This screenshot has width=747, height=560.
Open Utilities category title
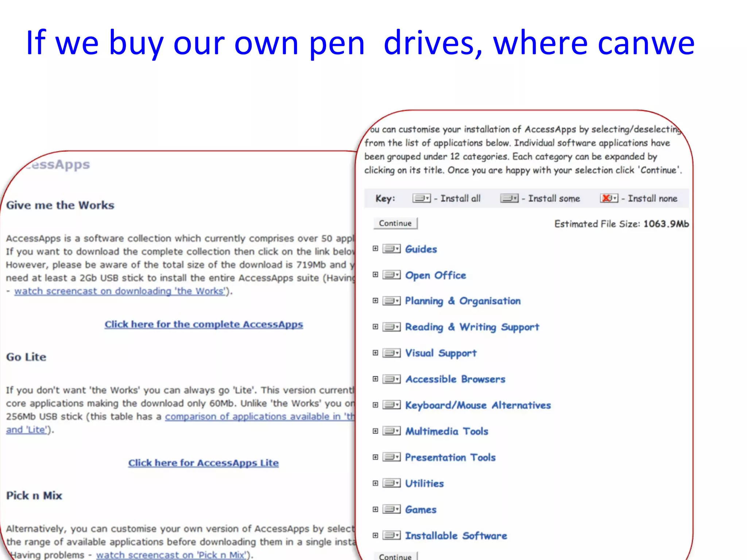[x=425, y=483]
